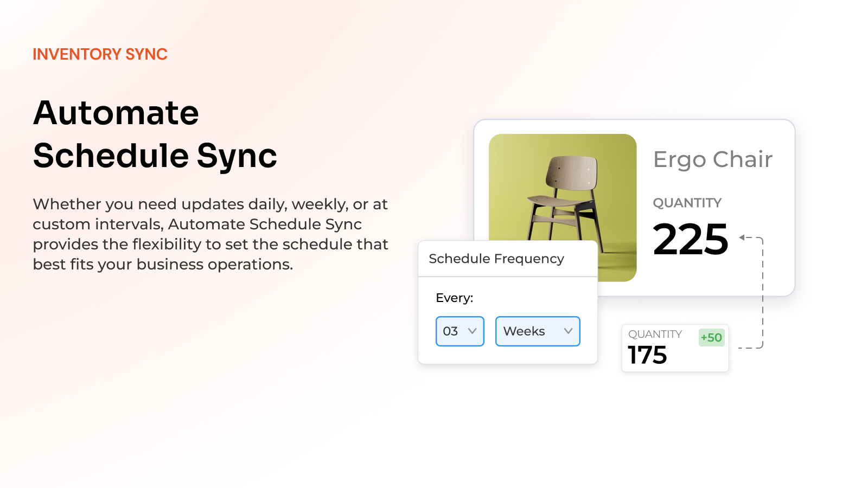Image resolution: width=868 pixels, height=488 pixels.
Task: Click the chevron in the 03 dropdown
Action: point(472,331)
